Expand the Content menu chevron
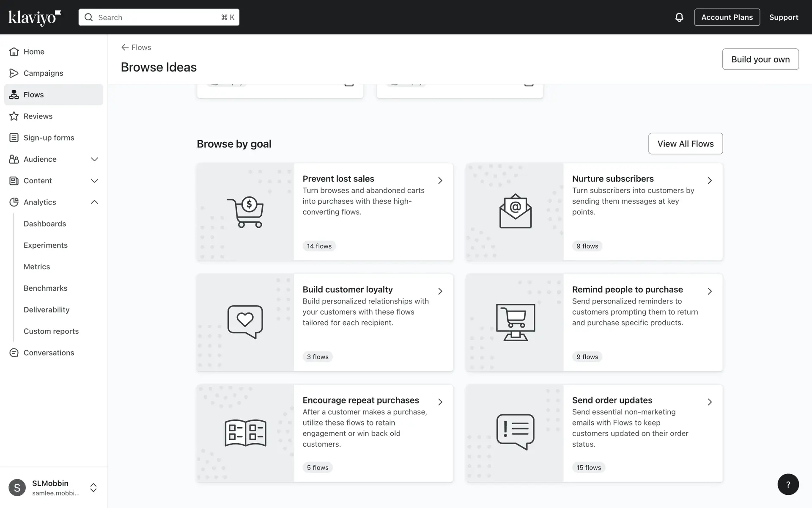Screen dimensions: 812x508 pyautogui.click(x=94, y=181)
